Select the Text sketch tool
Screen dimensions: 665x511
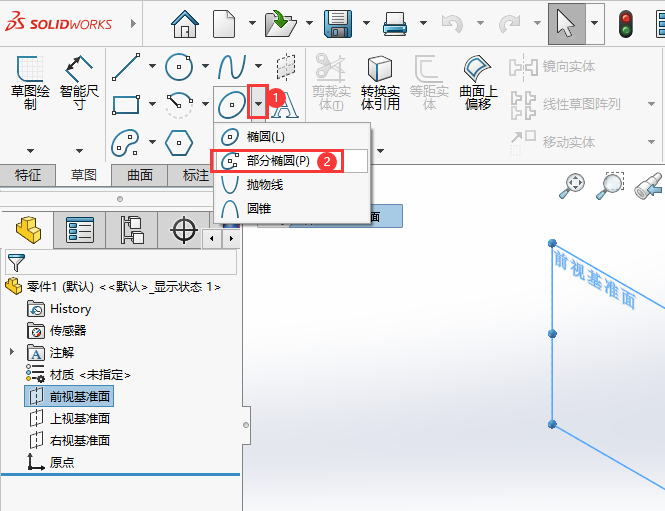(286, 106)
